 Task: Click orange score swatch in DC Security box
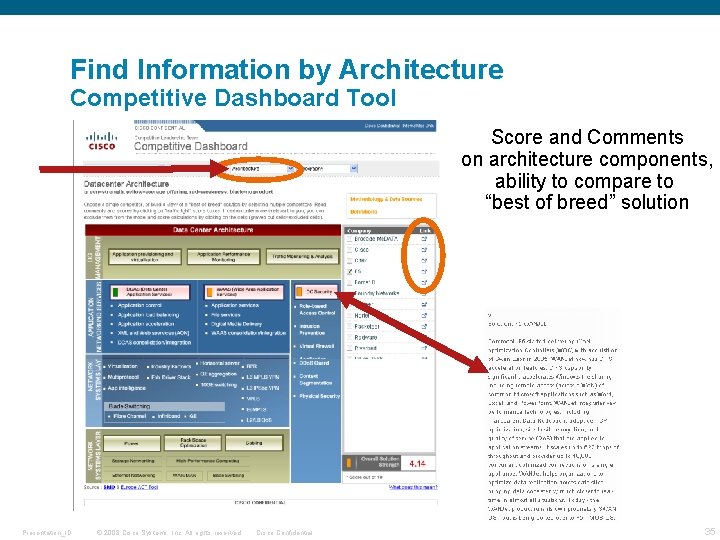(299, 292)
